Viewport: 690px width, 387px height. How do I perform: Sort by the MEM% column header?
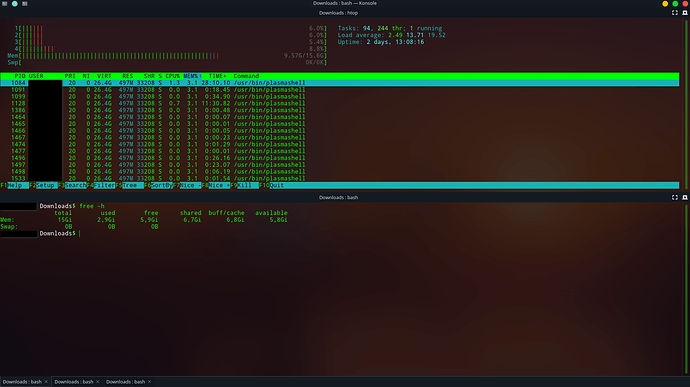coord(192,76)
